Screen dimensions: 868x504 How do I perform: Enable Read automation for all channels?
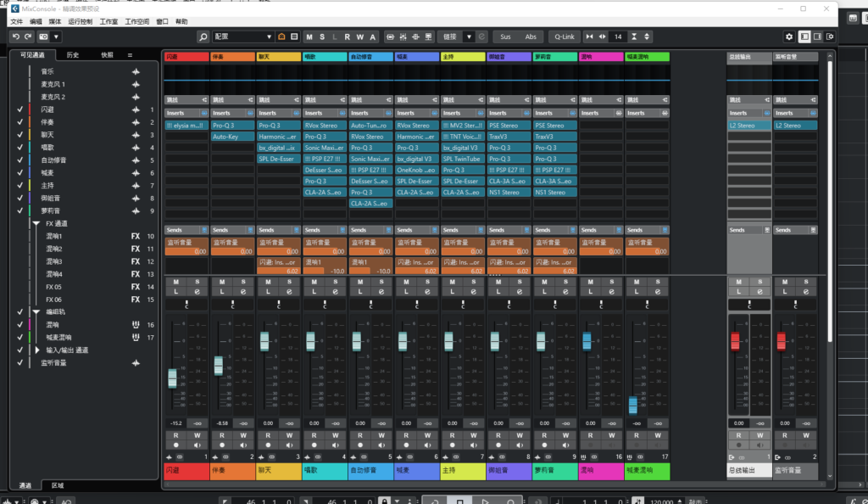click(x=346, y=36)
